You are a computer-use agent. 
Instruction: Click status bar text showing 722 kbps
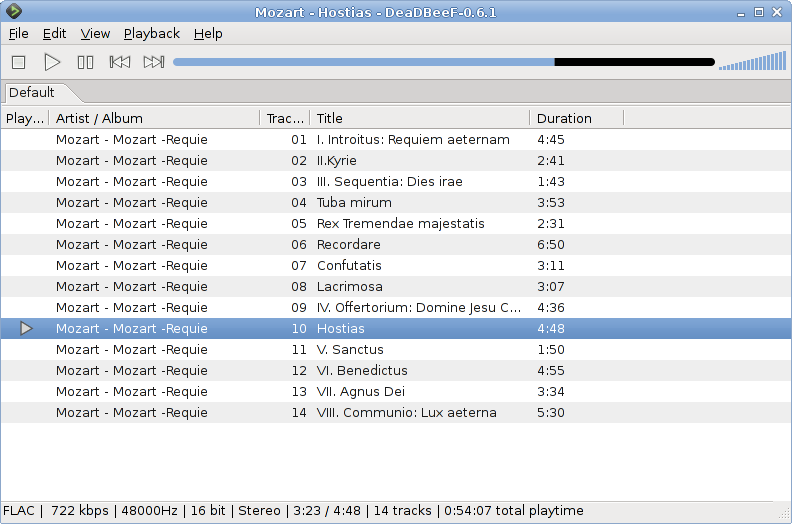pyautogui.click(x=79, y=511)
